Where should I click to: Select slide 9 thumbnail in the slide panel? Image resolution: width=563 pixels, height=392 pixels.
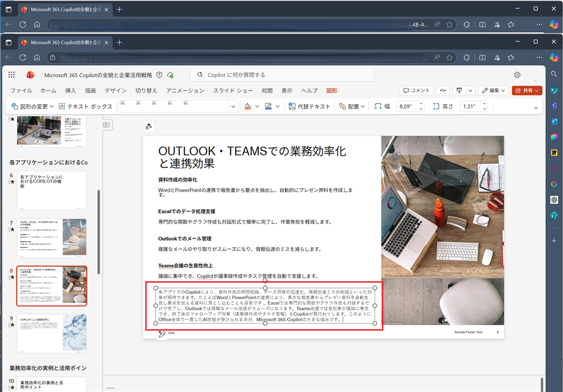[52, 333]
